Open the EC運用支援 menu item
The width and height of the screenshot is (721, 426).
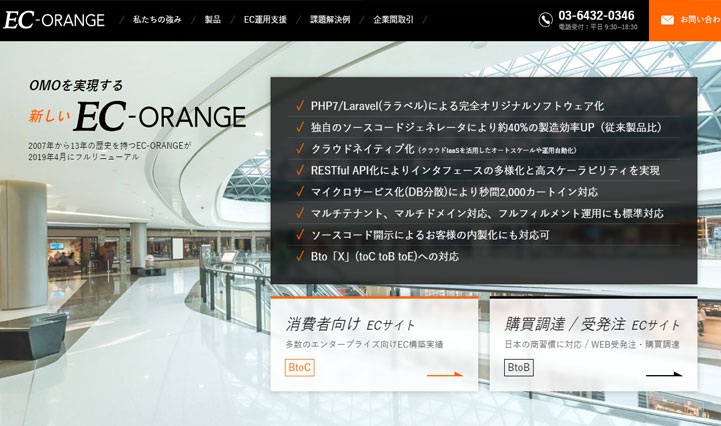(x=265, y=19)
